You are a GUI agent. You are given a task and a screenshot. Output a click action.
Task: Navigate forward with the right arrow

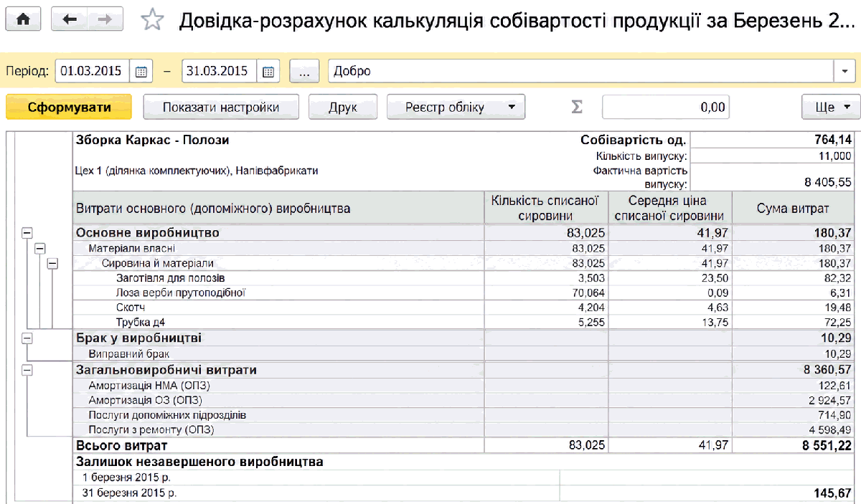[105, 19]
